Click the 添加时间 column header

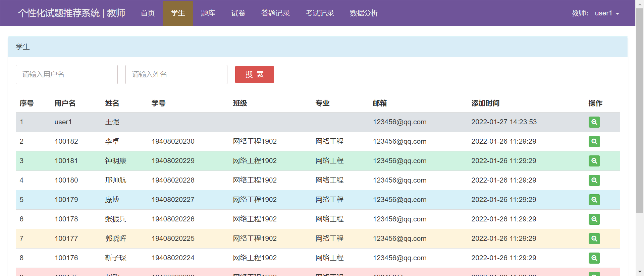pyautogui.click(x=485, y=103)
